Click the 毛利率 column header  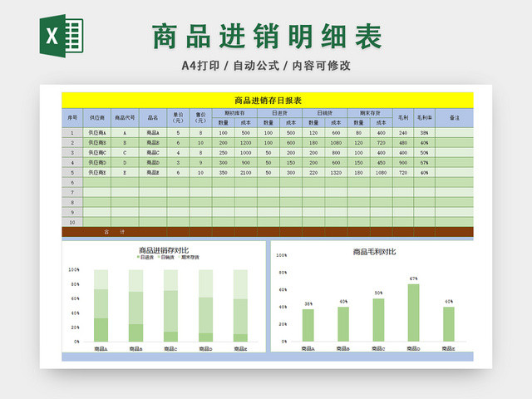point(425,118)
